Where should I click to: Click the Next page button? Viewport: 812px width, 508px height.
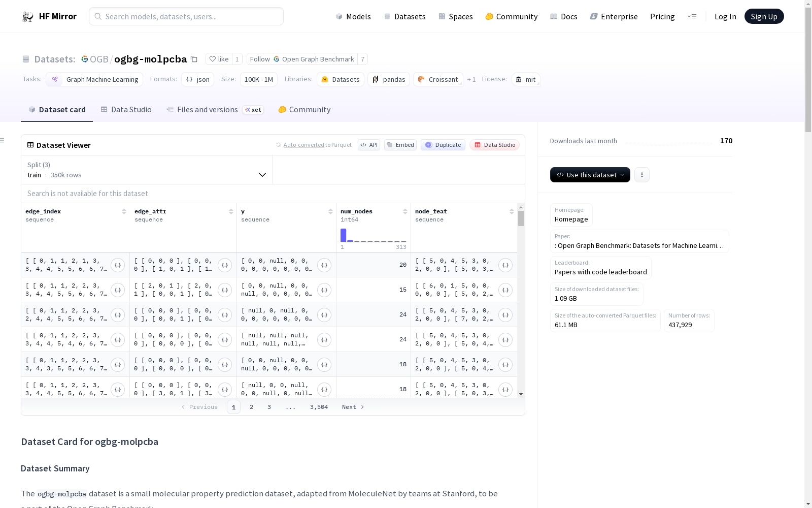pyautogui.click(x=353, y=407)
